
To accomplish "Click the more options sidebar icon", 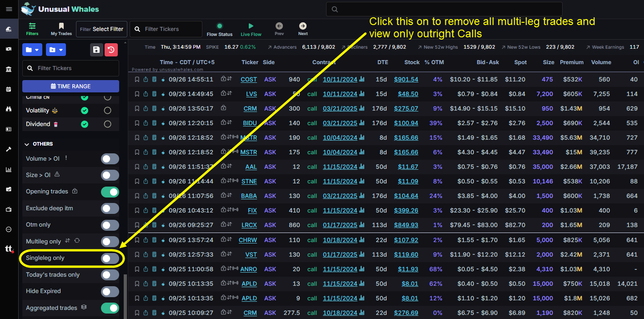I will 9,229.
